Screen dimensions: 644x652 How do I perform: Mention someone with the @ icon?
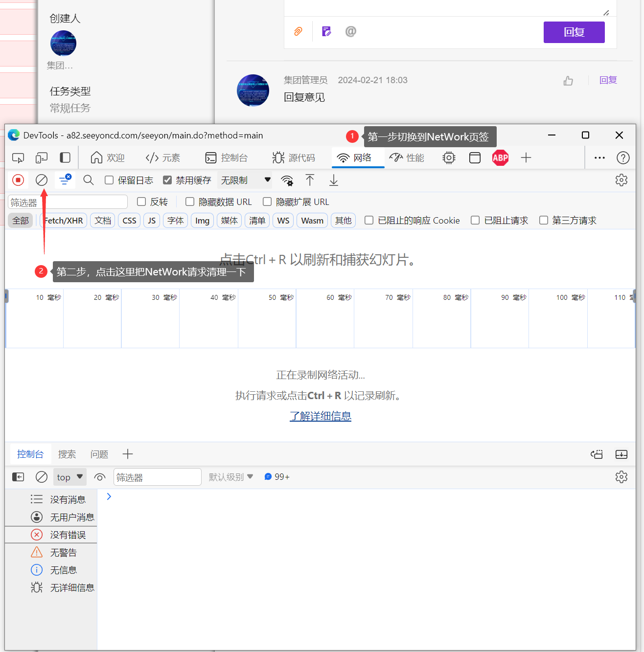pyautogui.click(x=350, y=31)
